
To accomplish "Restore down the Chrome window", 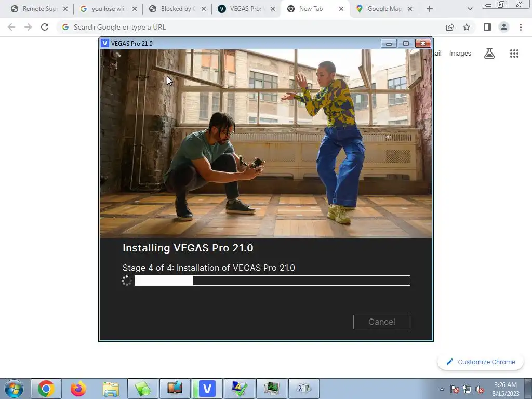I will pyautogui.click(x=501, y=5).
